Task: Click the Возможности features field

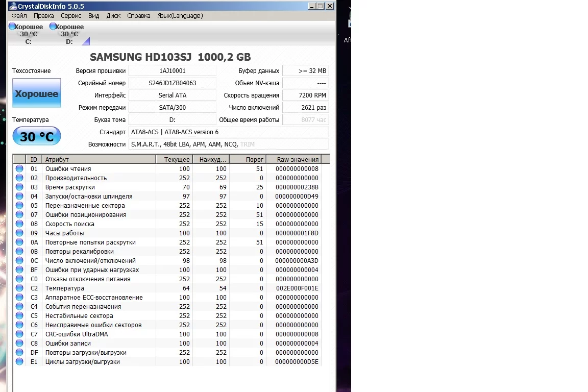Action: point(229,144)
